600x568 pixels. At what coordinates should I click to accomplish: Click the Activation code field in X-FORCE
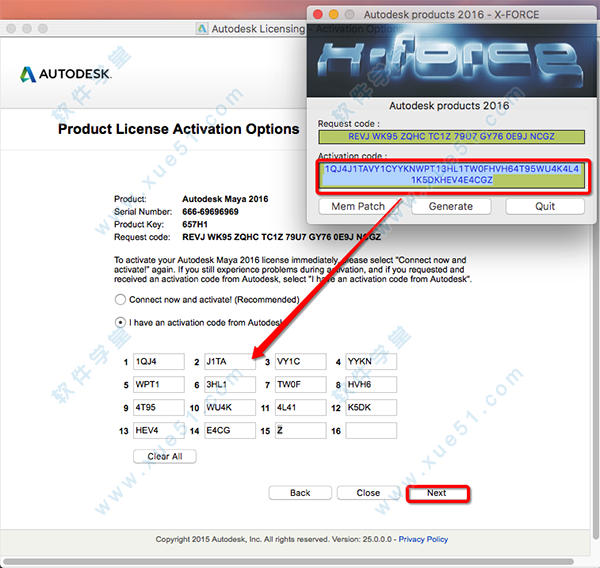tap(452, 175)
